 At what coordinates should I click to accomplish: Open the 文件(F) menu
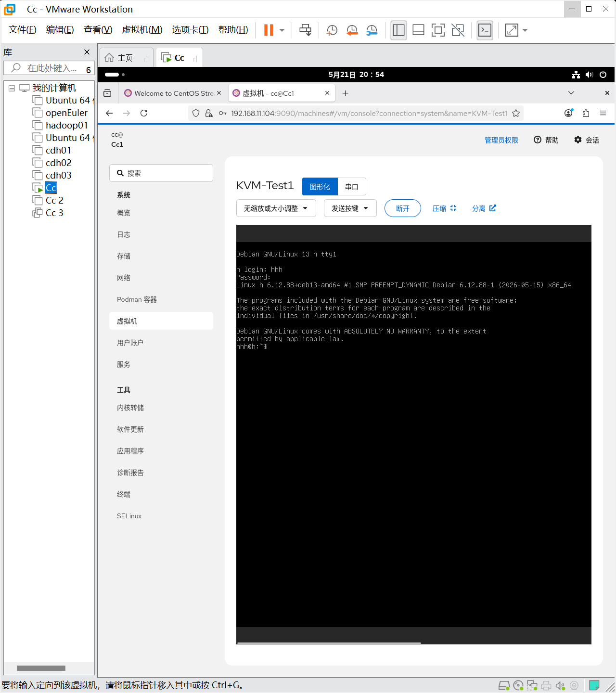pos(23,30)
